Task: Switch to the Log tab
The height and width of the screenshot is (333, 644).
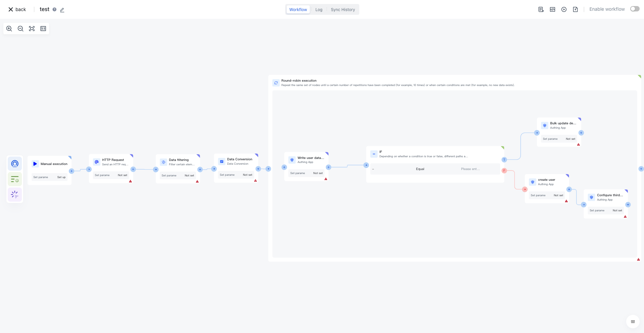Action: pos(318,10)
